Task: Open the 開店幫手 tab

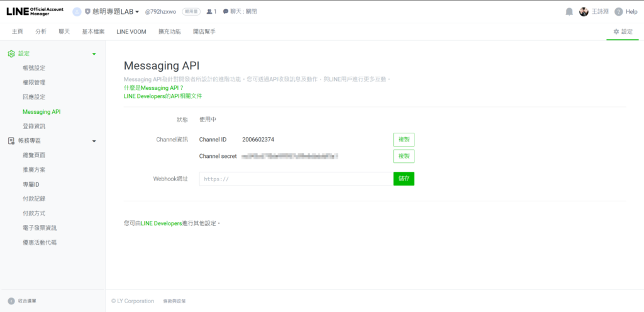Action: [x=204, y=31]
